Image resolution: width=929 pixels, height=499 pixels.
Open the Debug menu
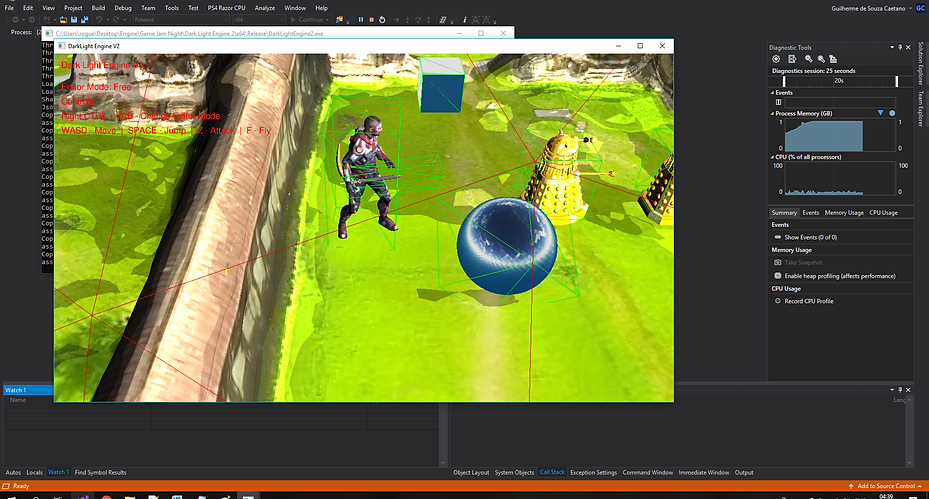tap(123, 8)
